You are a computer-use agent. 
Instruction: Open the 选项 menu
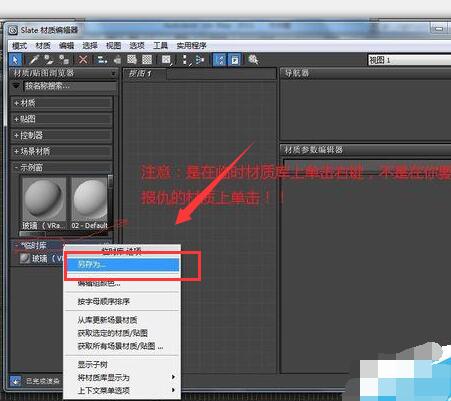pyautogui.click(x=137, y=46)
